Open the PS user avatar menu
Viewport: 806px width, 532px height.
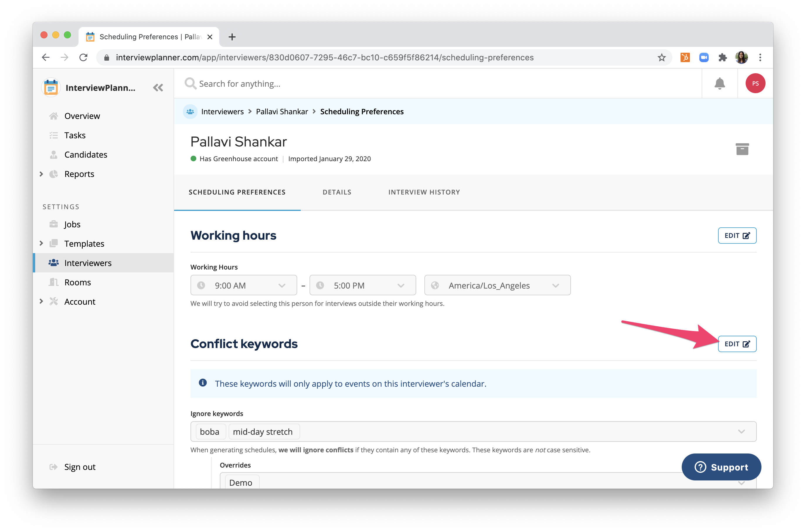755,83
